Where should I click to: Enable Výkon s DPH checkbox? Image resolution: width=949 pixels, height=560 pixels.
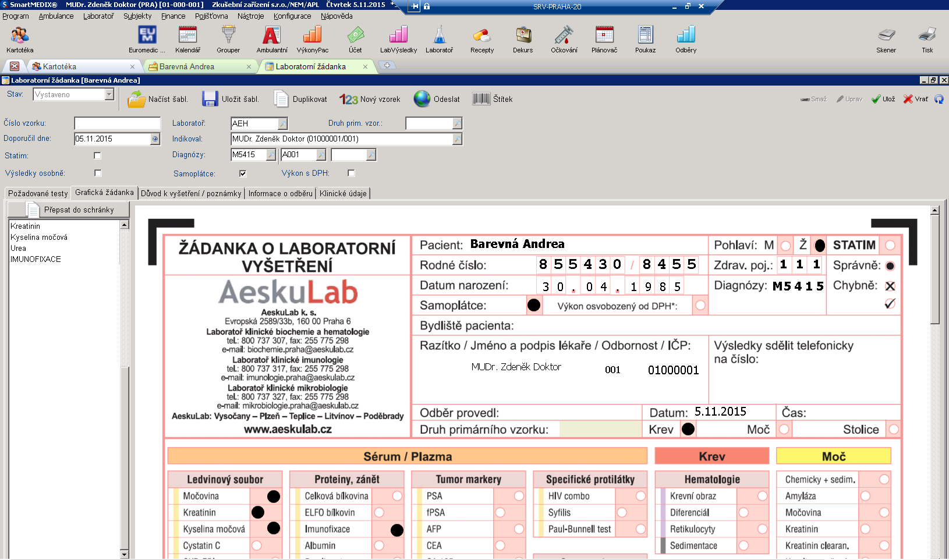(351, 173)
